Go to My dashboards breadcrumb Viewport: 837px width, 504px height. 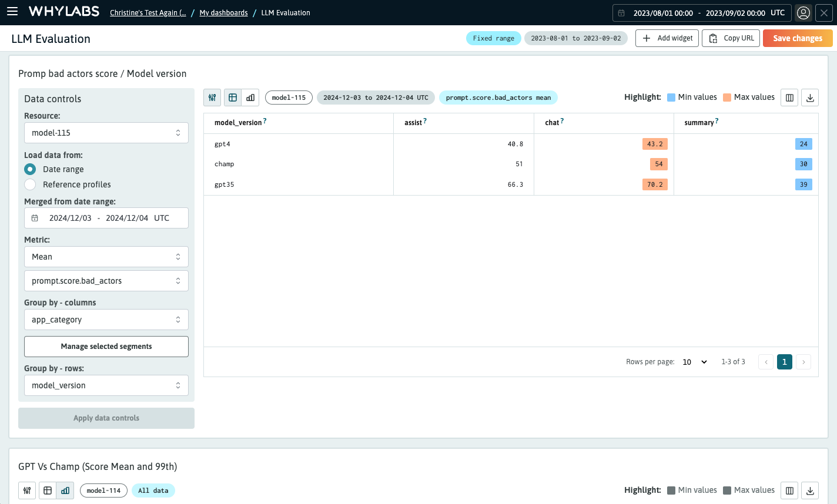(x=223, y=13)
